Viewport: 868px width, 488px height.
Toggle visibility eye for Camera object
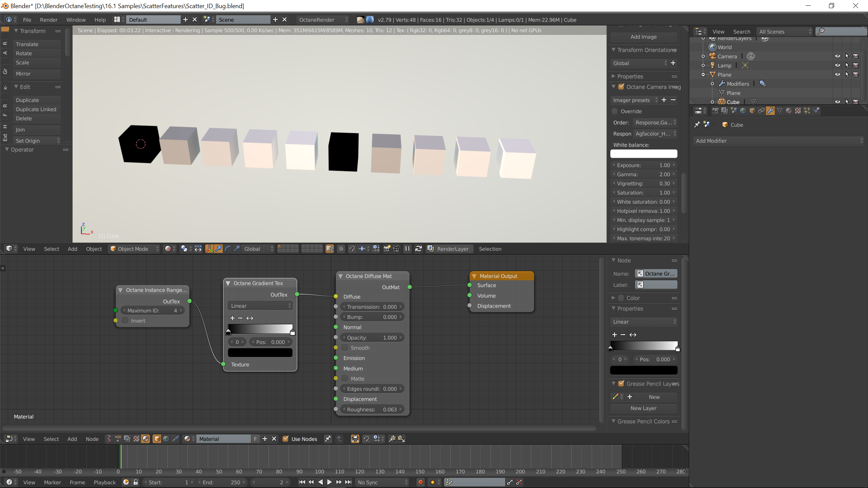(837, 56)
